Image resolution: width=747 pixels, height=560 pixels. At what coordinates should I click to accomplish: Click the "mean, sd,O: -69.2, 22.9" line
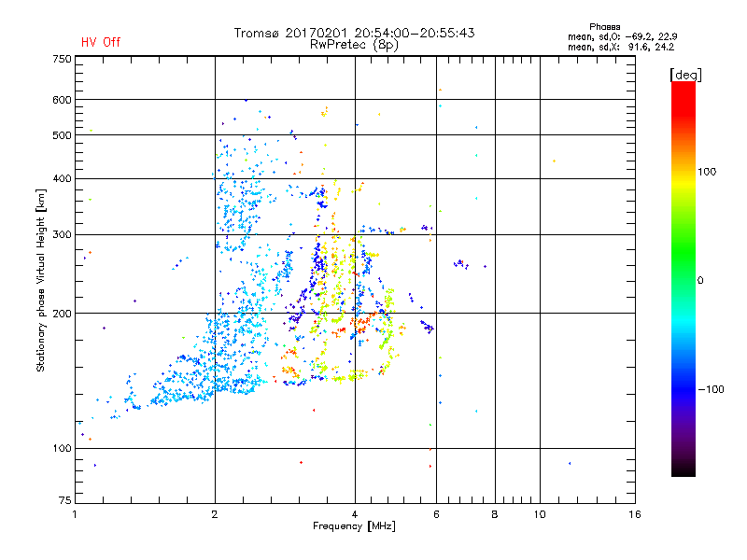[622, 36]
